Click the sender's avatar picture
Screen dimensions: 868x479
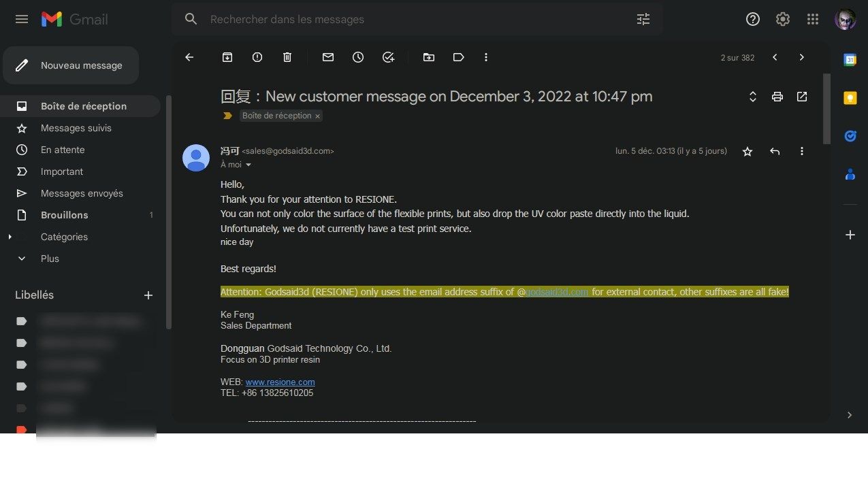point(196,158)
